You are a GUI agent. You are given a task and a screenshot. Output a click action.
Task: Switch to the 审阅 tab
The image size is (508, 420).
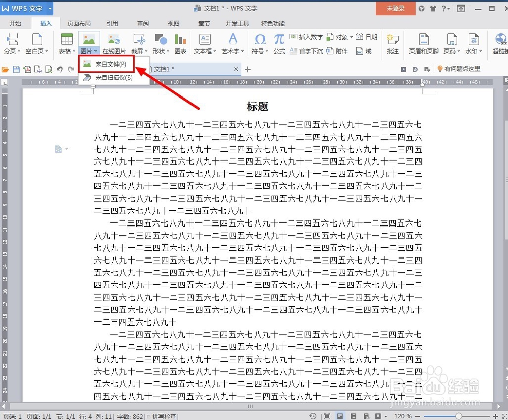(x=143, y=23)
